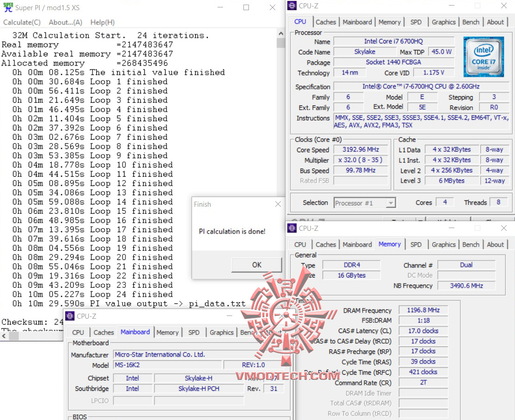Switch to Bench tab in top CPU-Z window

click(471, 22)
